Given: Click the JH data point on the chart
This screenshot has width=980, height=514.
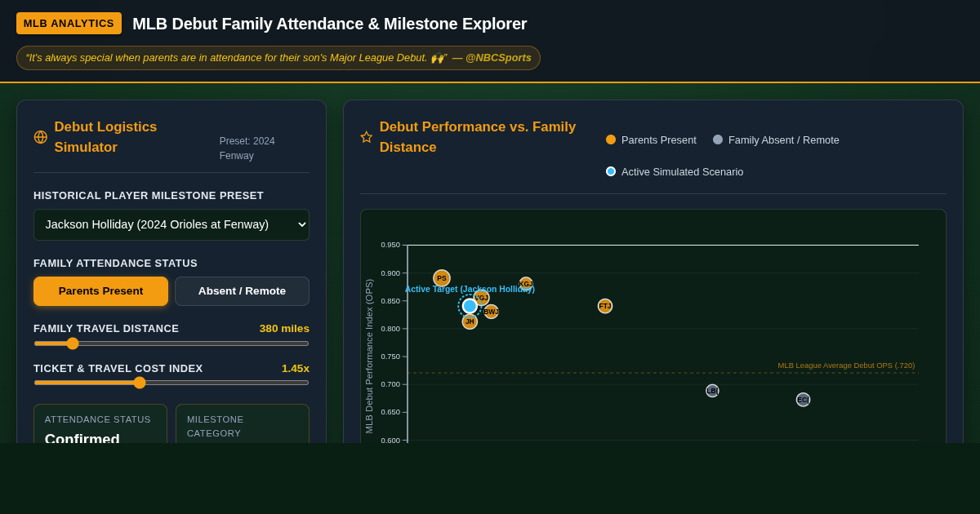Looking at the screenshot, I should point(470,321).
